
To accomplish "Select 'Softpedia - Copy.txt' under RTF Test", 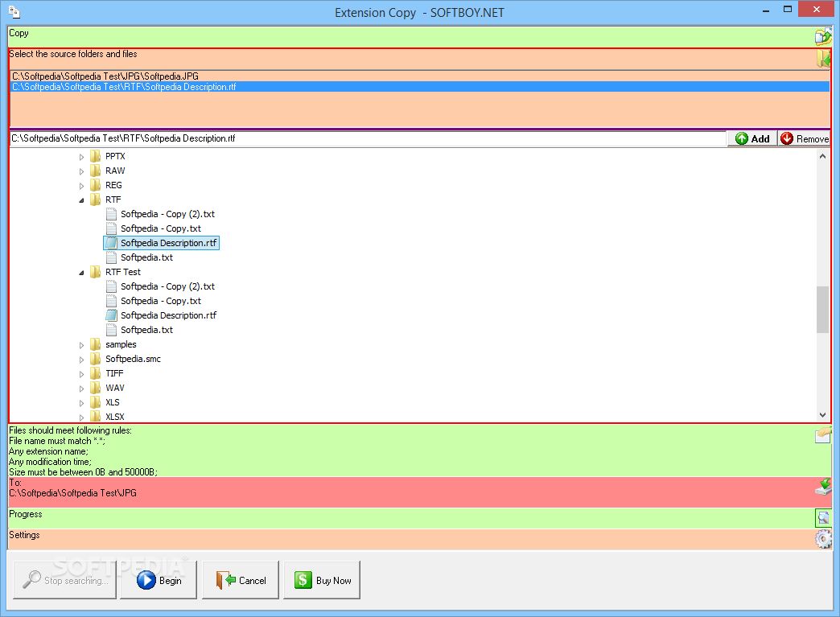I will 161,301.
